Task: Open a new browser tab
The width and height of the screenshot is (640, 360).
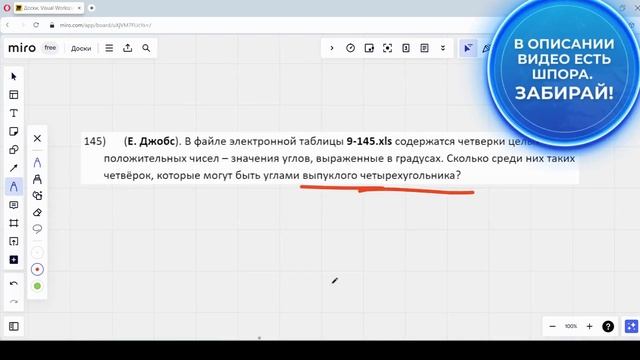Action: pos(92,8)
